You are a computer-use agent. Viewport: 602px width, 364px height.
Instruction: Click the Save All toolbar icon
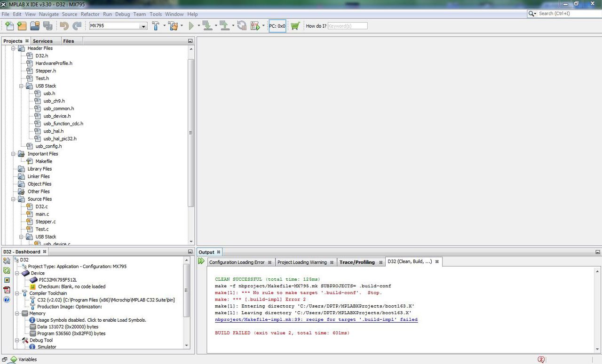tap(48, 26)
